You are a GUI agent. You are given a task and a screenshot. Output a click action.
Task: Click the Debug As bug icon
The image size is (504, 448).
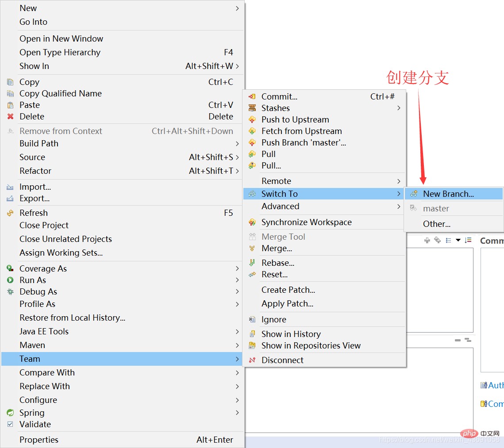(x=10, y=291)
